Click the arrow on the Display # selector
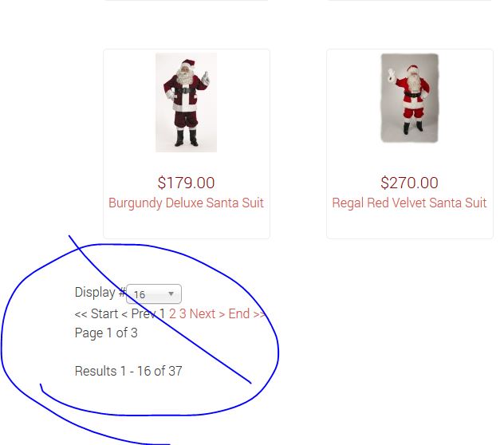Screen dimensions: 504x445 171,294
